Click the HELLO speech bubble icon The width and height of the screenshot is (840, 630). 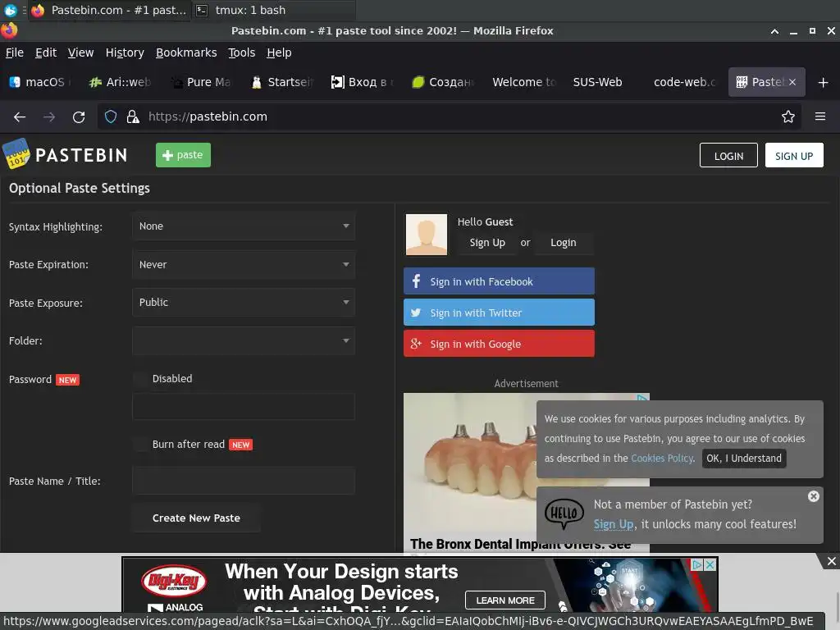[x=564, y=514]
